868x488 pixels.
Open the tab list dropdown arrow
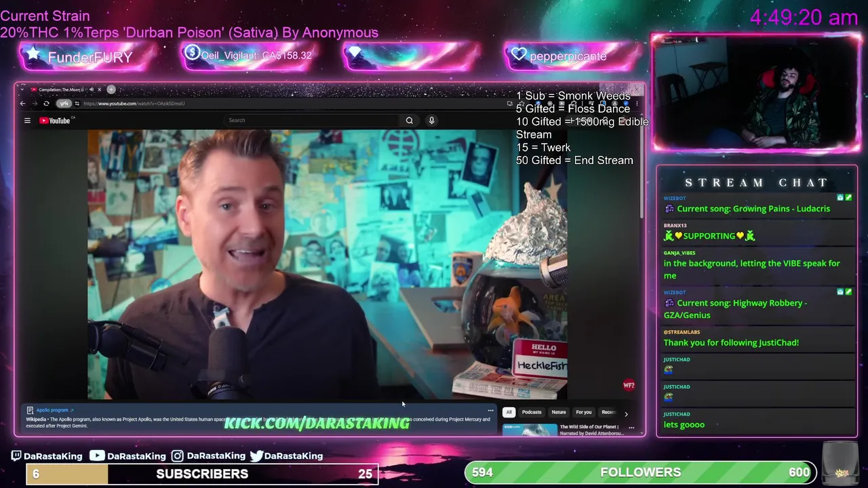point(22,89)
